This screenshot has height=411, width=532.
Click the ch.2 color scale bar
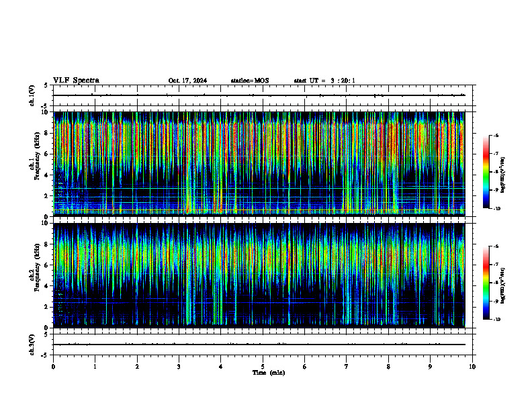coord(486,283)
